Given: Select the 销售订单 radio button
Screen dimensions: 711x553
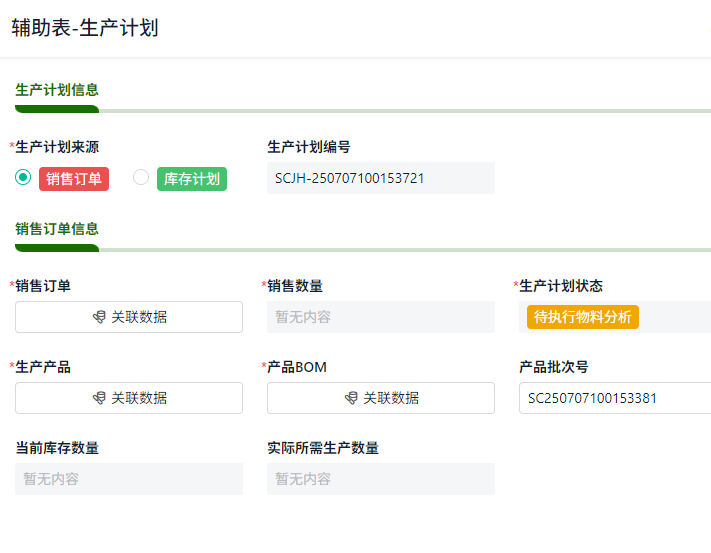Looking at the screenshot, I should click(x=23, y=178).
